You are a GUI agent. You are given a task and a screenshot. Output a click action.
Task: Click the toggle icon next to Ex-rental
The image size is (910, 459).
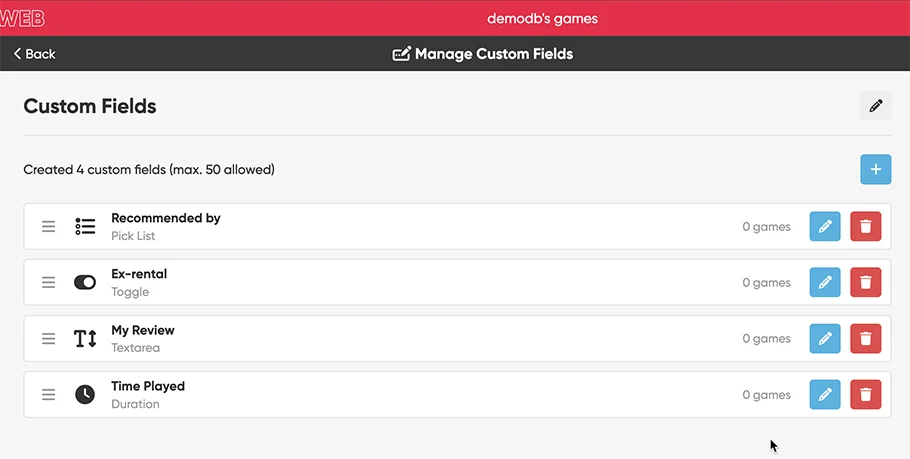coord(85,283)
